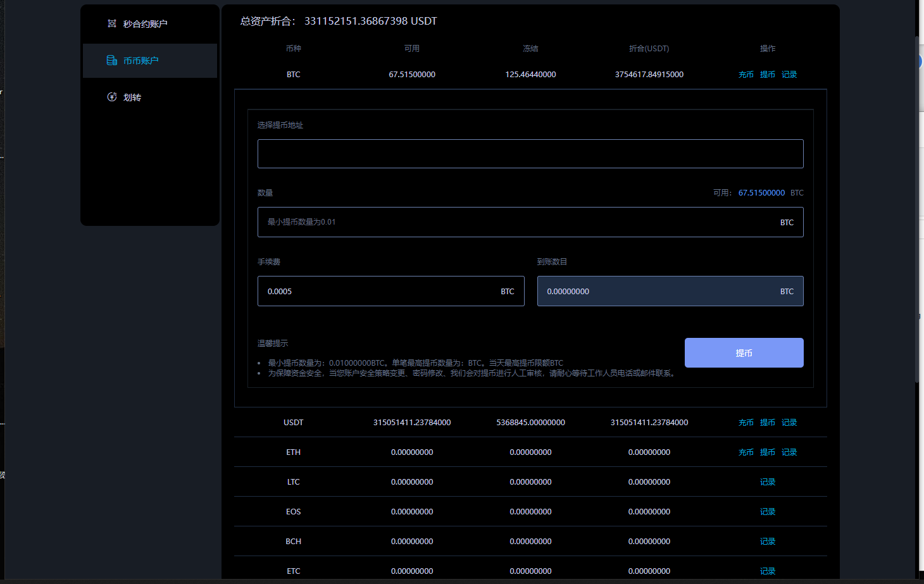Click the 币币账户 coin stack icon
Image resolution: width=924 pixels, height=584 pixels.
(x=112, y=61)
